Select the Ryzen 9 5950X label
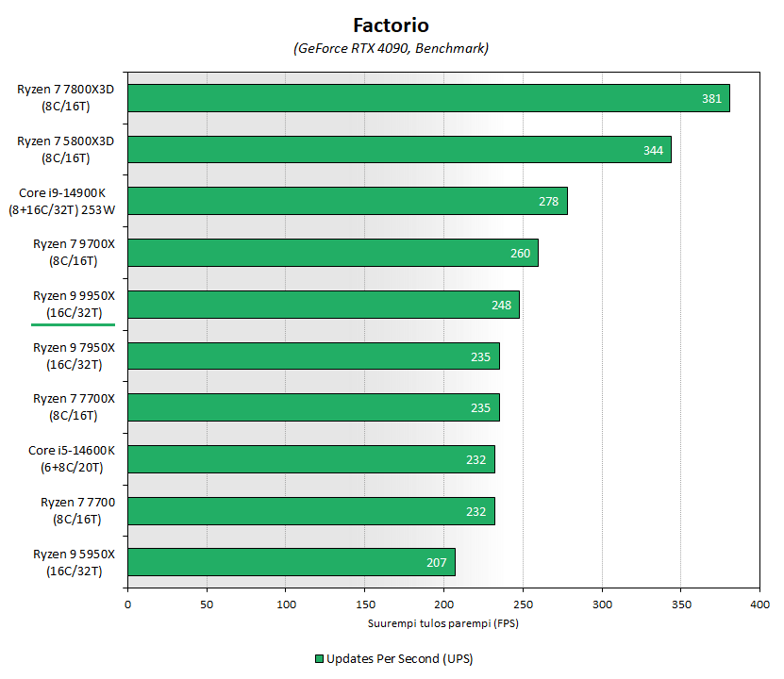 74,563
